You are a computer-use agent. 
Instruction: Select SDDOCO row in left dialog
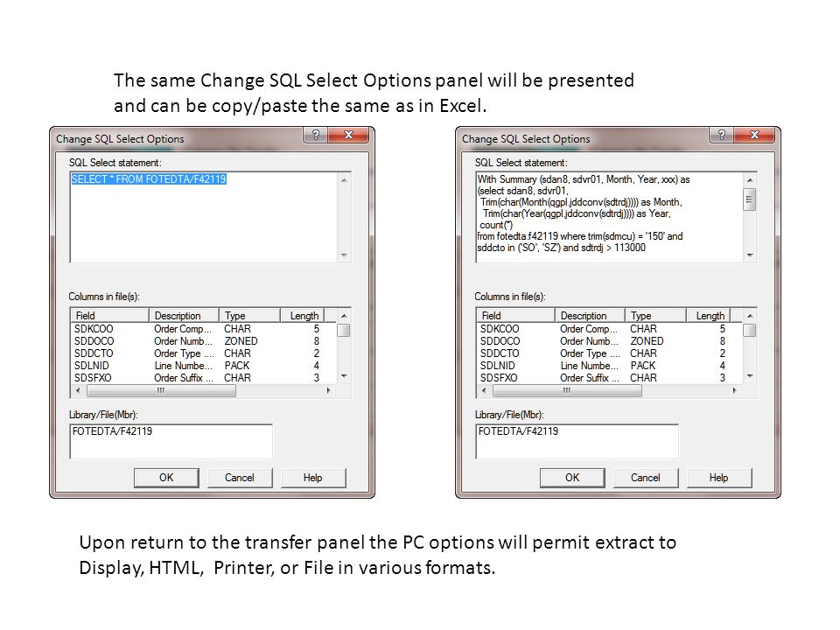point(204,341)
